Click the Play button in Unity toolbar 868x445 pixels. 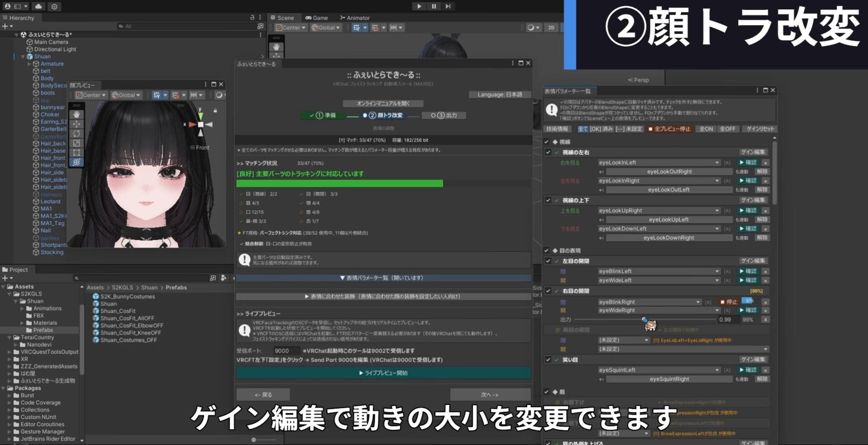tap(419, 6)
